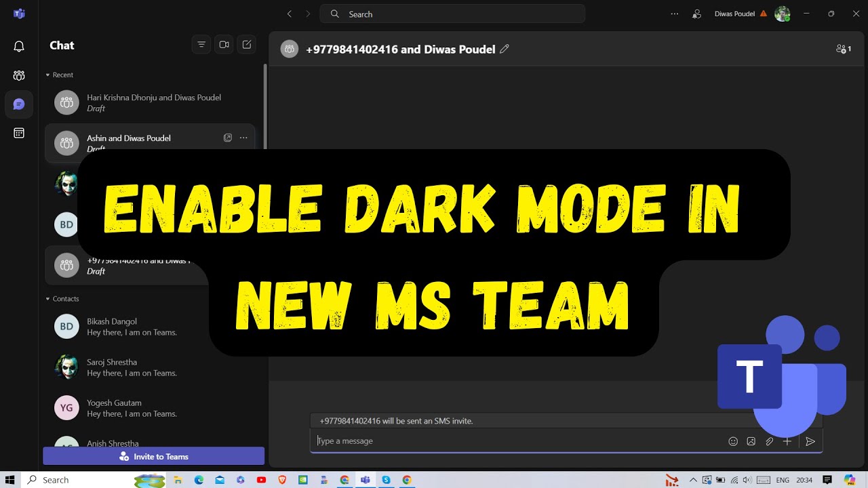Viewport: 868px width, 488px height.
Task: Click the SMS invite notice text
Action: [x=396, y=421]
